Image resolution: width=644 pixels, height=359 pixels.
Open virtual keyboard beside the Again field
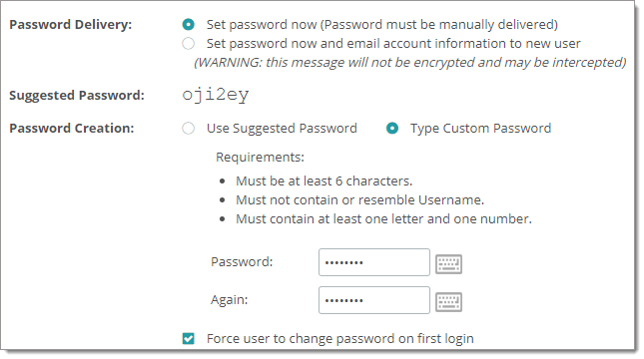[x=448, y=302]
